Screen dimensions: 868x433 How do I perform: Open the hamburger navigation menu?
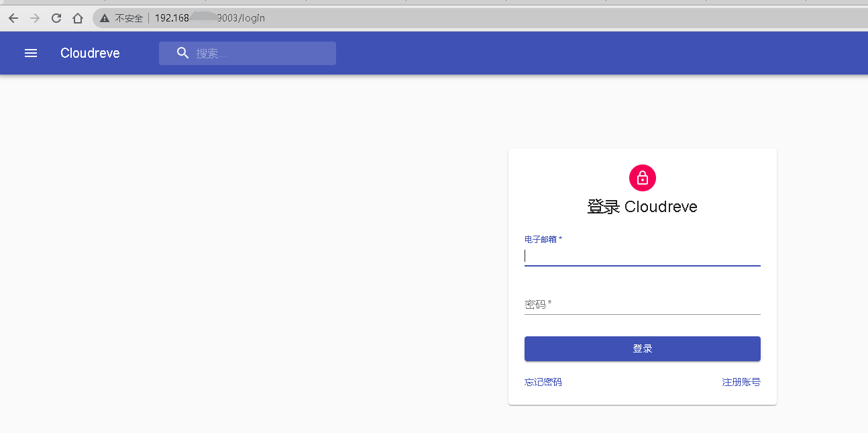(x=31, y=53)
